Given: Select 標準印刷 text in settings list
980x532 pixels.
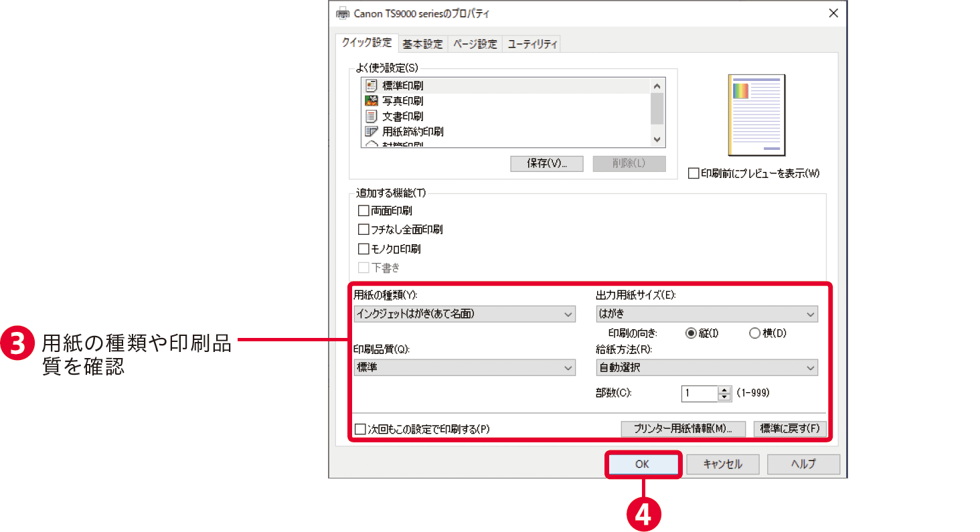Looking at the screenshot, I should 402,86.
